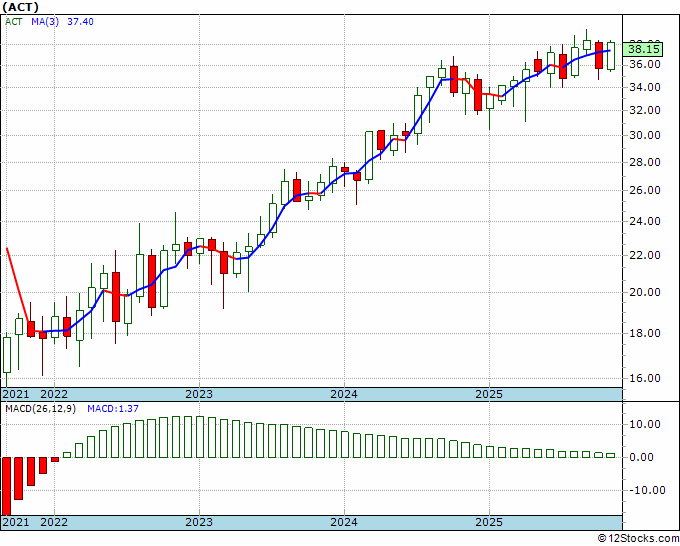
Task: Click the 37.40 moving average value
Action: click(x=81, y=21)
